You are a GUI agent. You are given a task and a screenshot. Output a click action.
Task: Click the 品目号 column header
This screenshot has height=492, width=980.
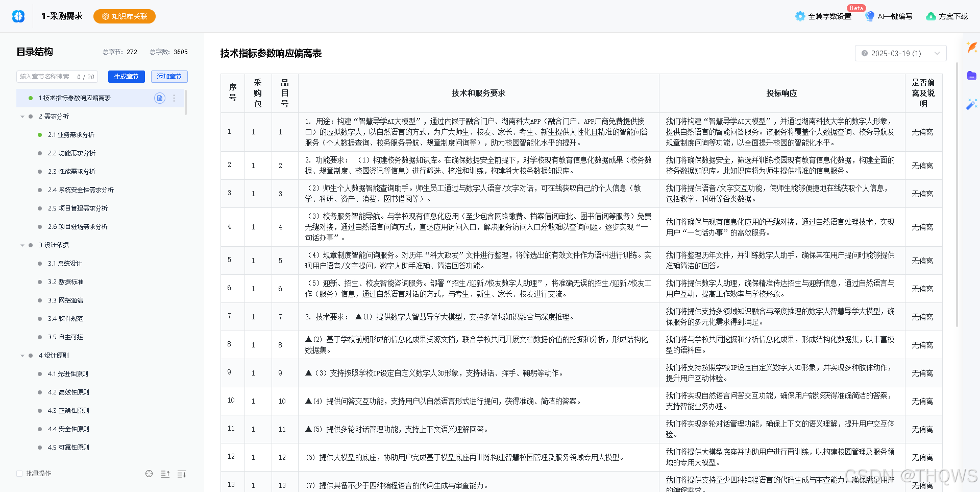(285, 93)
